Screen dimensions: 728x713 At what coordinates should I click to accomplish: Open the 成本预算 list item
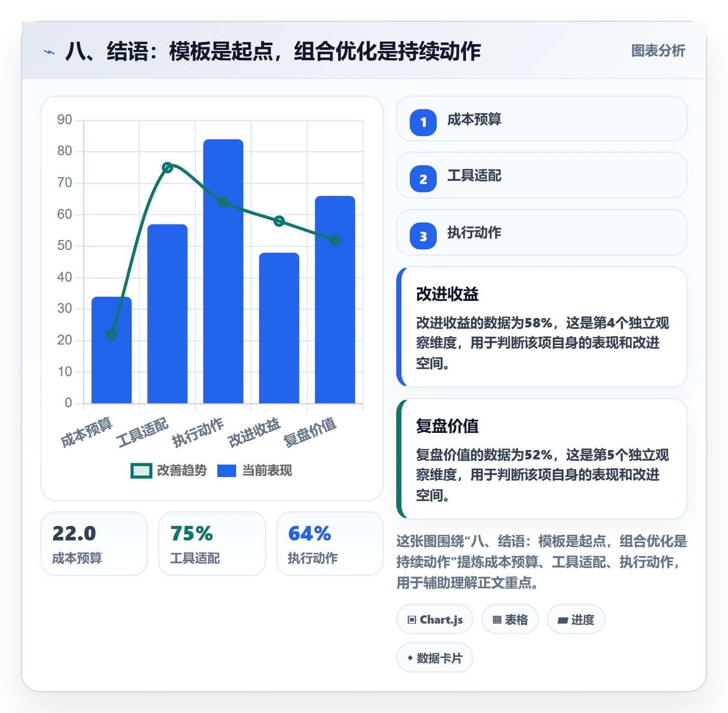point(541,118)
